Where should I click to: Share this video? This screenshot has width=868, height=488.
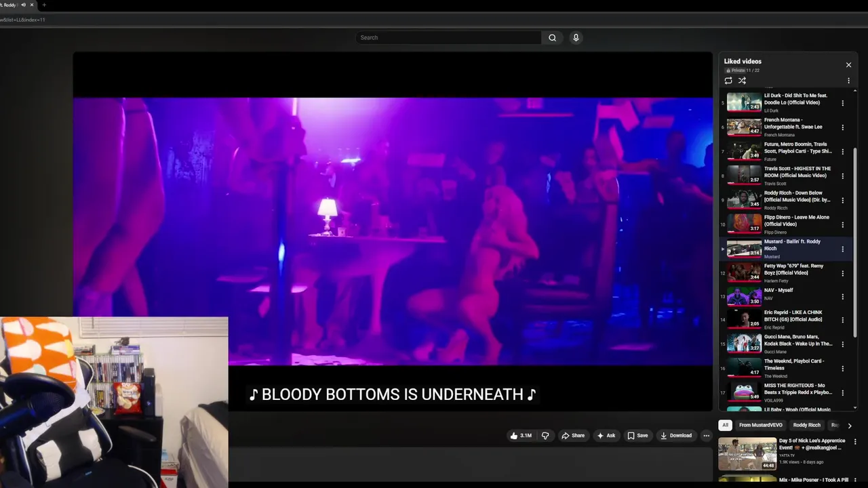(573, 436)
